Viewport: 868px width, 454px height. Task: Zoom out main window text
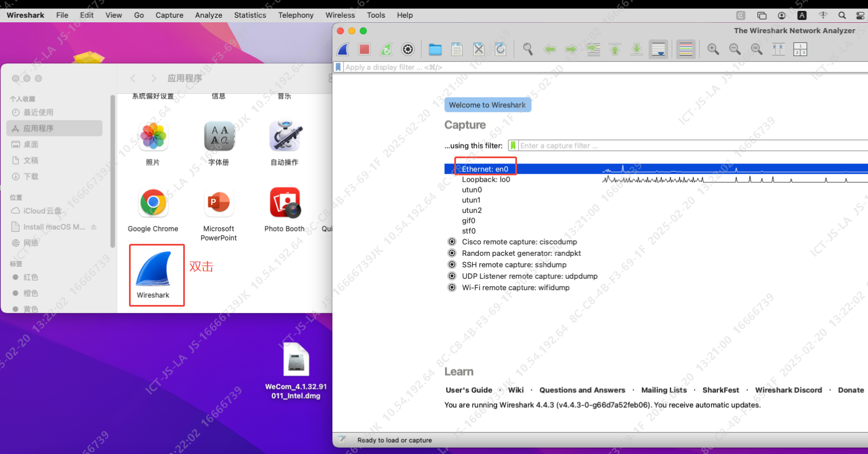pyautogui.click(x=735, y=50)
